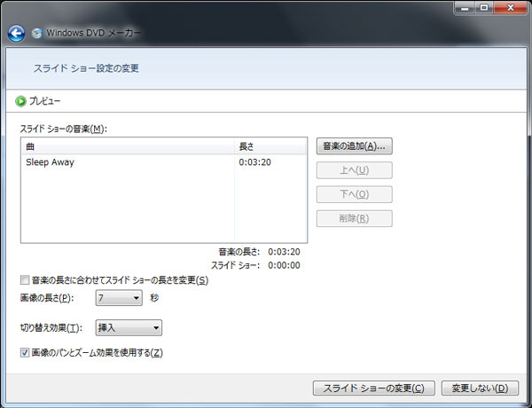Uncheck 画像のパンとズーム効果を使用する checkbox
The height and width of the screenshot is (408, 532).
[25, 353]
